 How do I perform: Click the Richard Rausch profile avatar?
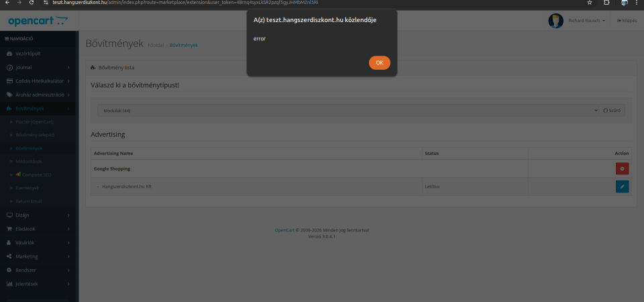555,21
